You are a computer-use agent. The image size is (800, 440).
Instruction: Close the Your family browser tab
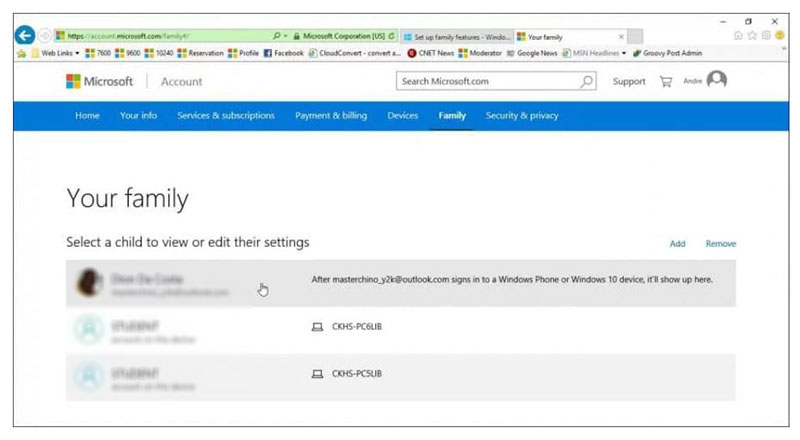[x=621, y=37]
